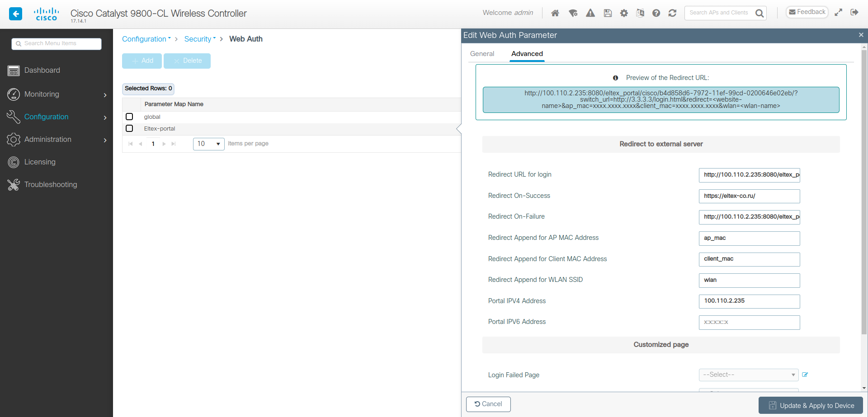
Task: Open Troubleshooting in the sidebar
Action: click(x=51, y=185)
